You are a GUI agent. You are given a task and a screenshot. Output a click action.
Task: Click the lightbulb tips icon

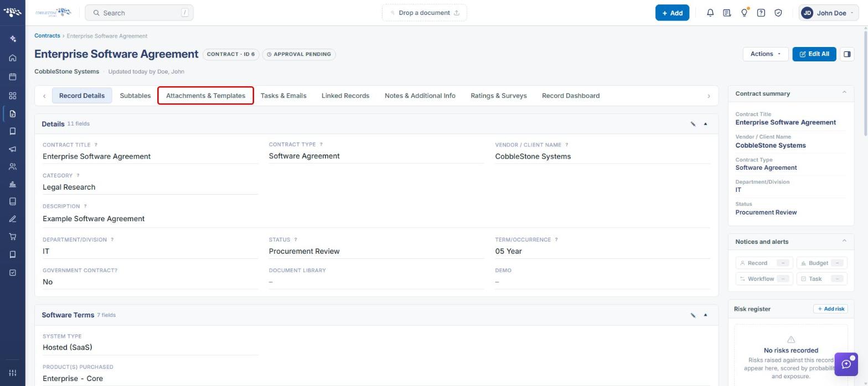tap(745, 13)
